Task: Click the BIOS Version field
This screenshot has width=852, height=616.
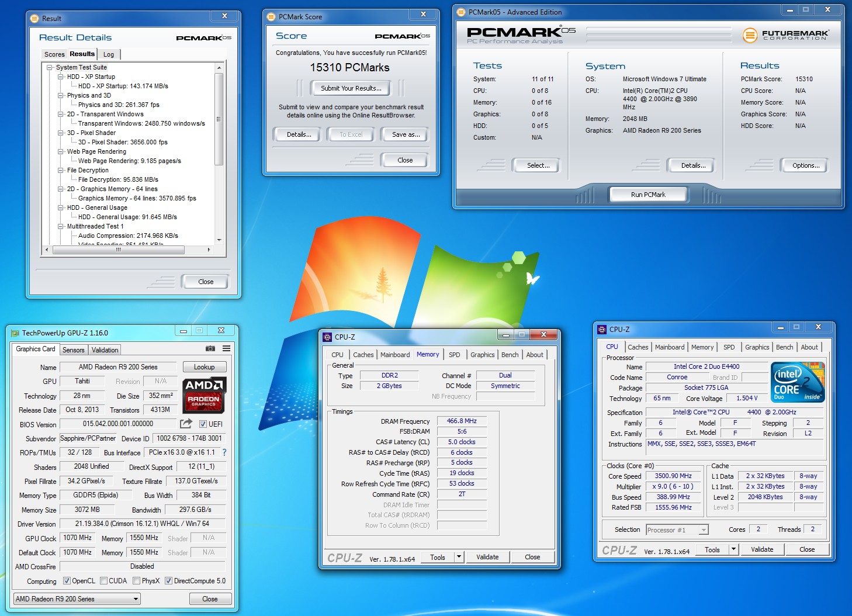Action: click(x=118, y=424)
